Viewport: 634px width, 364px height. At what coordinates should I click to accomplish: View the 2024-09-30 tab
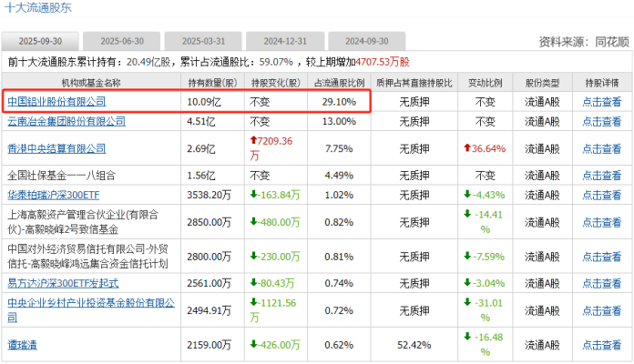367,41
